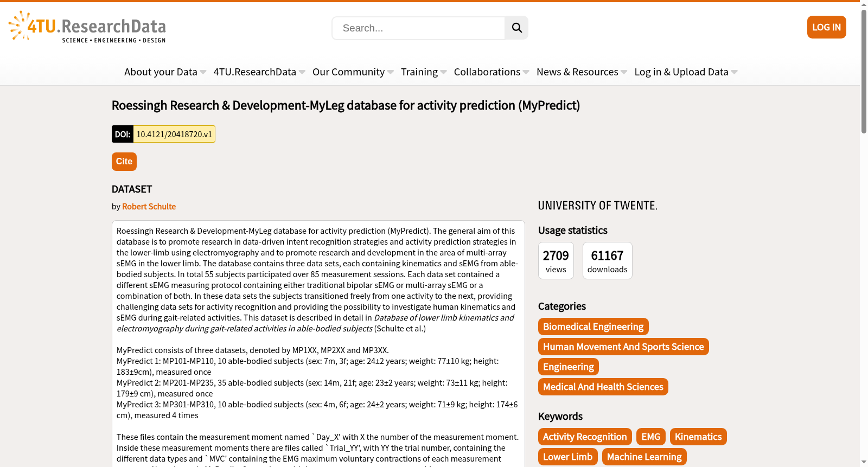This screenshot has height=467, width=868.
Task: Click the 61167 downloads statistic box
Action: pyautogui.click(x=608, y=261)
